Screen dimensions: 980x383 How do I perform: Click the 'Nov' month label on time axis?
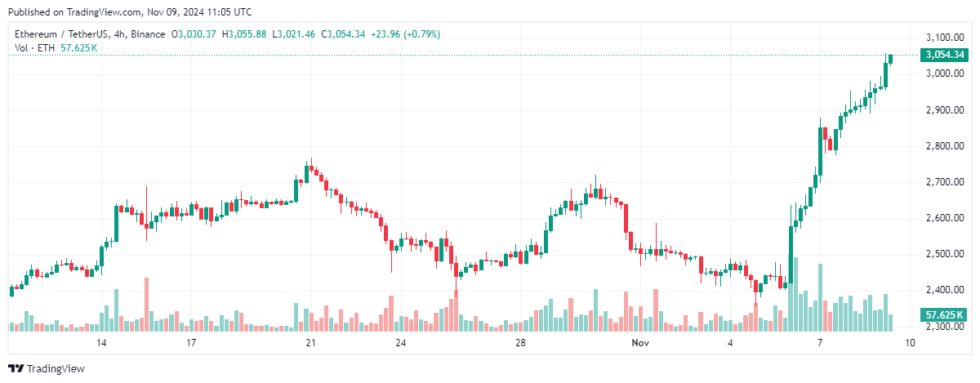coord(639,343)
